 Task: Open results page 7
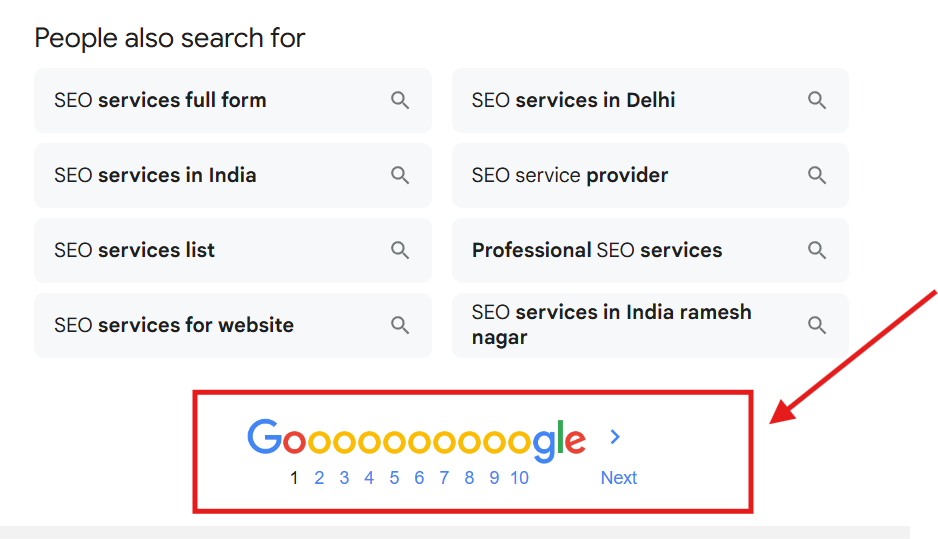point(444,478)
